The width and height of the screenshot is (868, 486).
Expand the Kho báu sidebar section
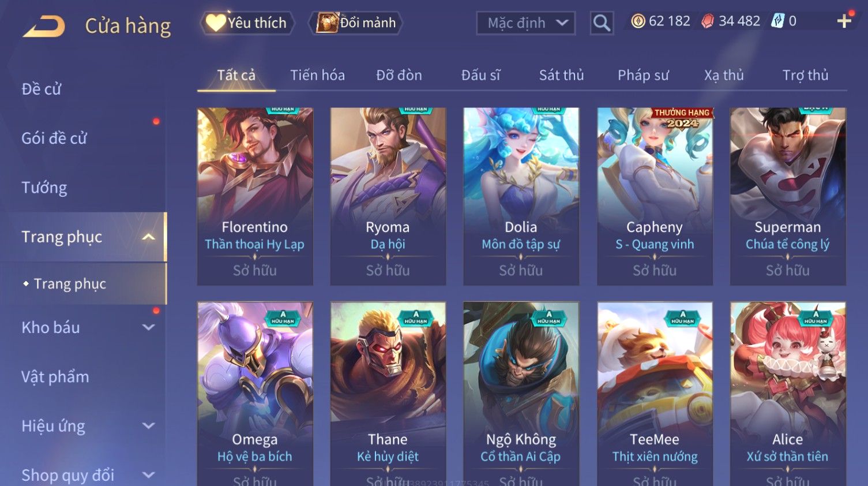(148, 327)
